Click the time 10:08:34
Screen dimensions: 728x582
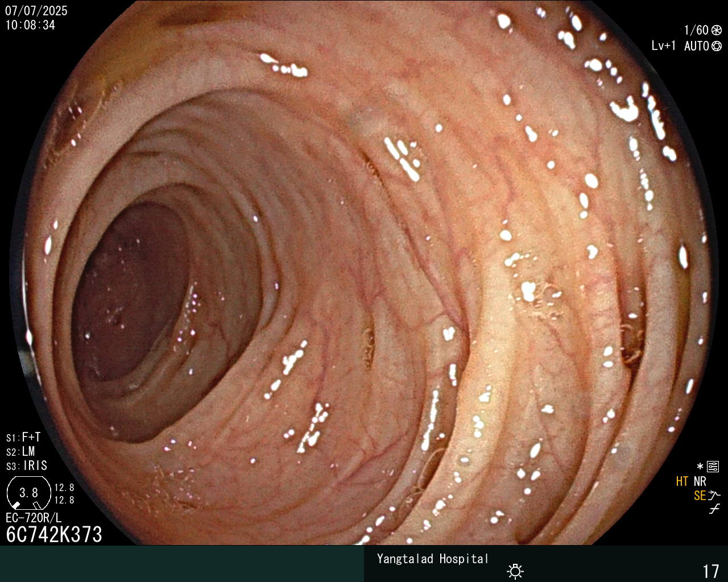(x=30, y=25)
